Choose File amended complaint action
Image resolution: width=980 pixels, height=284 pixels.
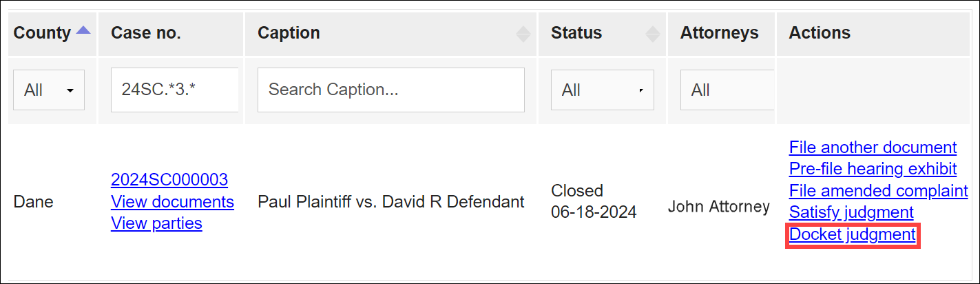click(x=878, y=190)
